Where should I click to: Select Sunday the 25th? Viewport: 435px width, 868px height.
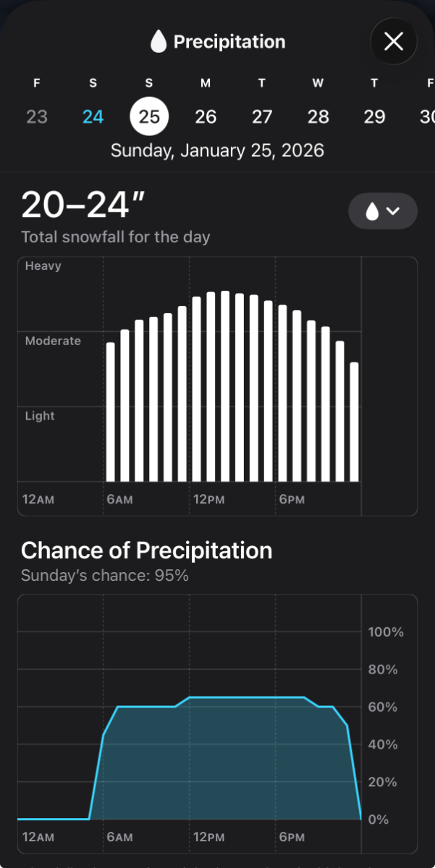(149, 116)
